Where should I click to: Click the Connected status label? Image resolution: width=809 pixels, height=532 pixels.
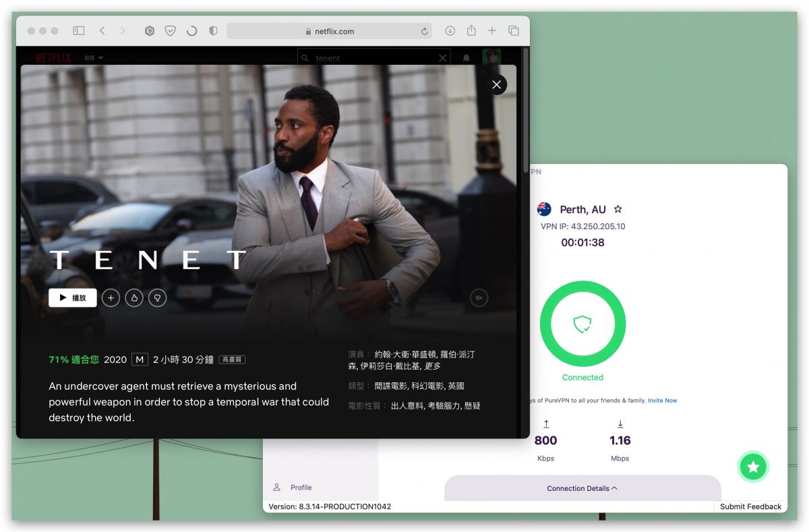tap(582, 378)
